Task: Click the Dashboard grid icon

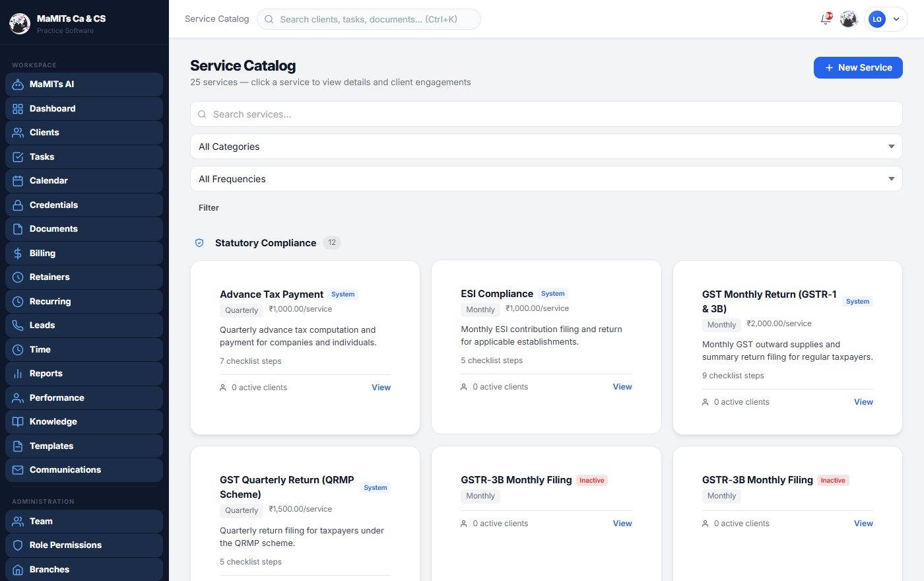Action: [x=18, y=108]
